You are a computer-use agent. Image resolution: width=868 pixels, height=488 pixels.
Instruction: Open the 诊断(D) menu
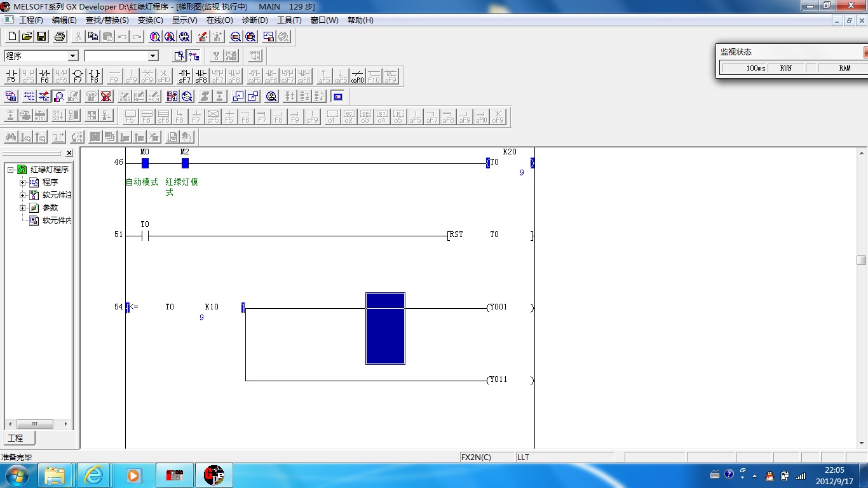(x=255, y=20)
